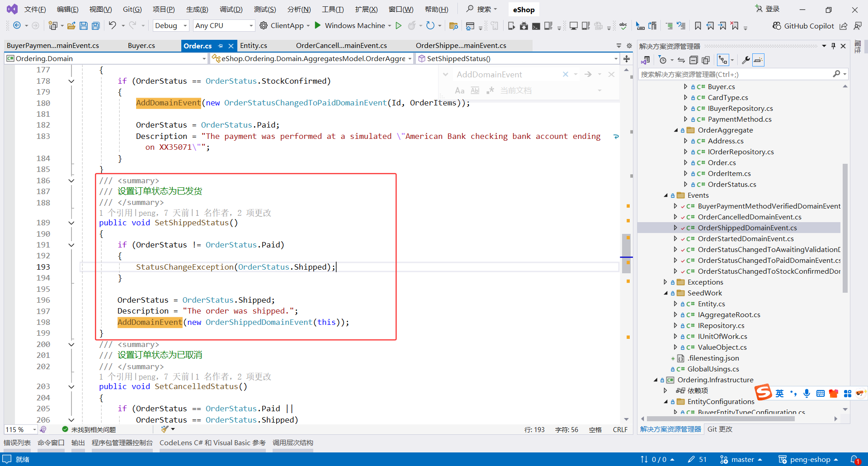Open the 工具(T) menu
868x466 pixels.
click(x=333, y=10)
